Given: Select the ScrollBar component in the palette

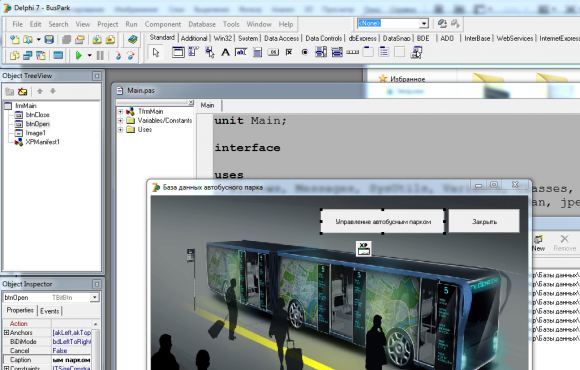Looking at the screenshot, I should [x=353, y=53].
